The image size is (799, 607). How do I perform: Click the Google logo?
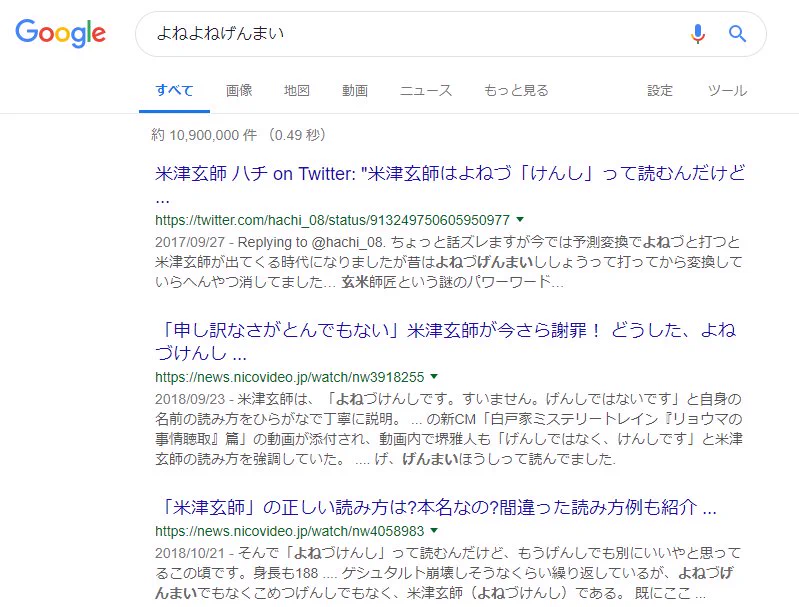[x=61, y=33]
